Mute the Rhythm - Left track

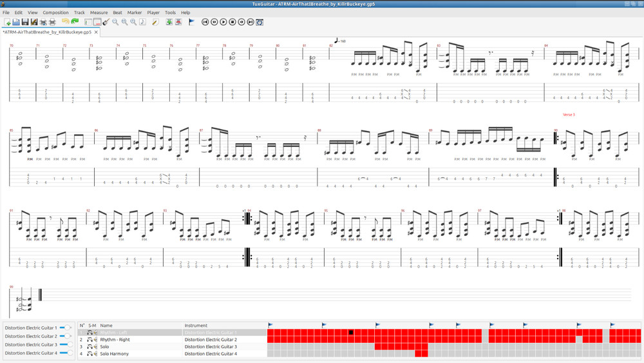point(95,333)
